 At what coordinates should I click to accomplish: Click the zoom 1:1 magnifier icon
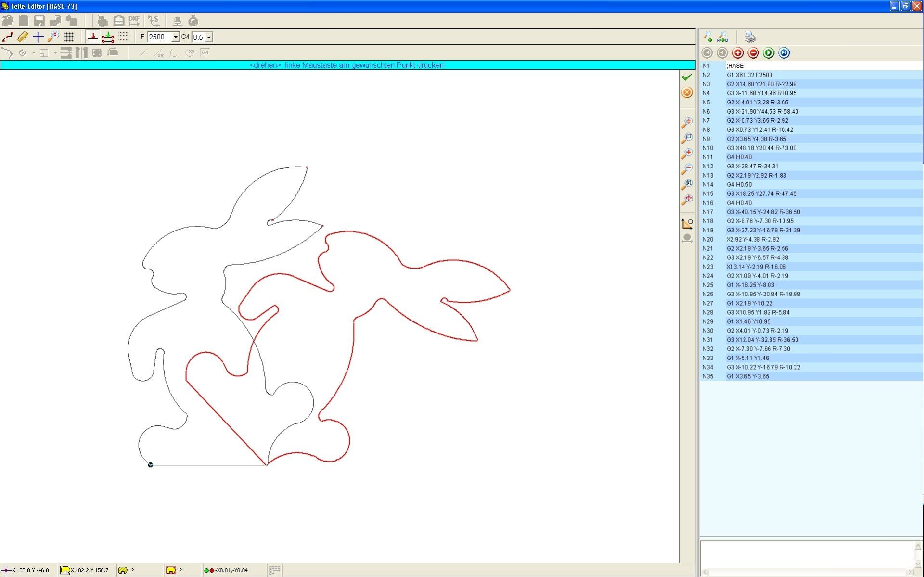tap(687, 184)
